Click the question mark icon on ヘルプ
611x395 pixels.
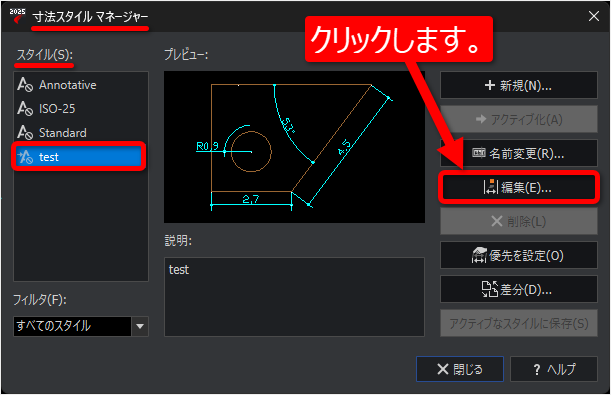pyautogui.click(x=537, y=369)
